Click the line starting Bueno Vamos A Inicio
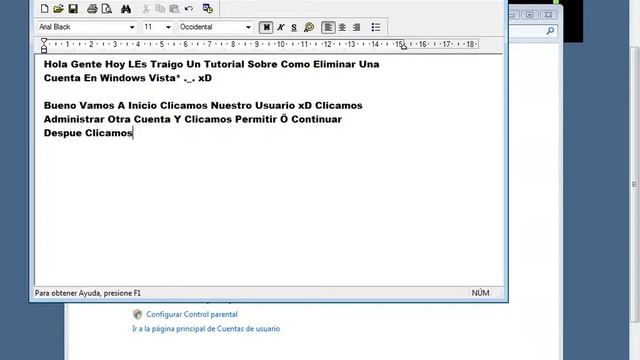 tap(203, 105)
